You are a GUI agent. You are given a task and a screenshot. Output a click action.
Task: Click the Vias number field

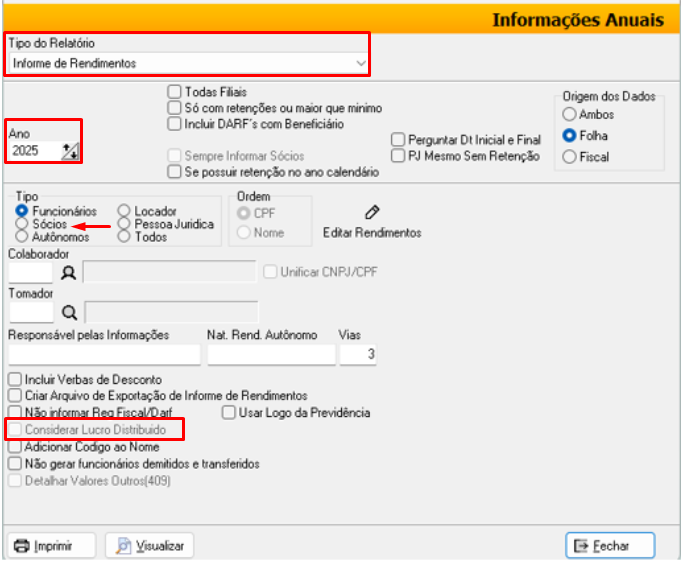tap(357, 355)
